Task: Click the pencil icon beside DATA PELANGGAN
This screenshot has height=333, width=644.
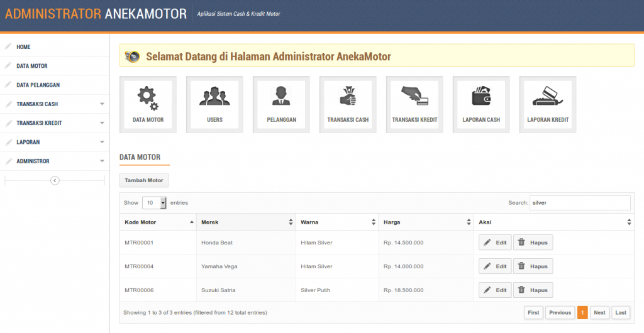Action: [x=8, y=85]
